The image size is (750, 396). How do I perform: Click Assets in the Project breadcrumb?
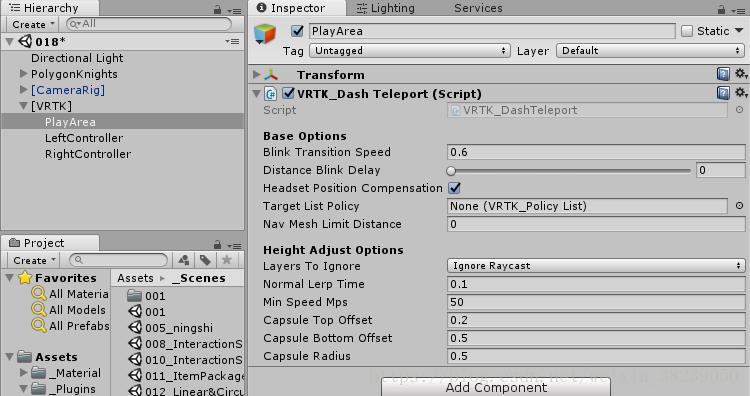pos(135,278)
